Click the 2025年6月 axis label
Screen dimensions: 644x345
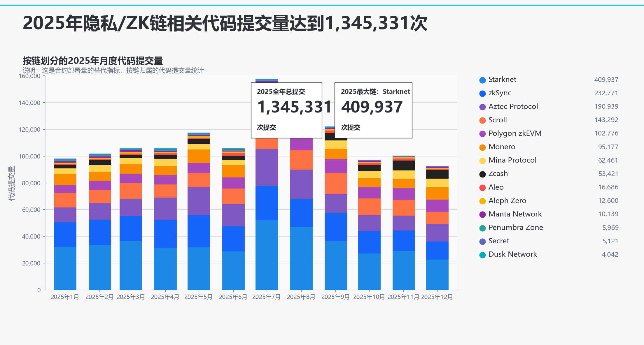pyautogui.click(x=233, y=297)
